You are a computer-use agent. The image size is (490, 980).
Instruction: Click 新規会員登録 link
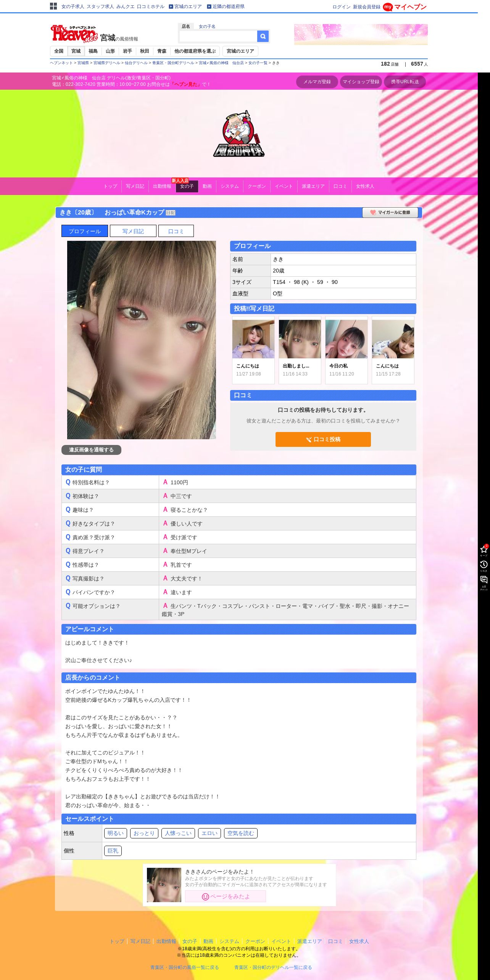coord(366,7)
